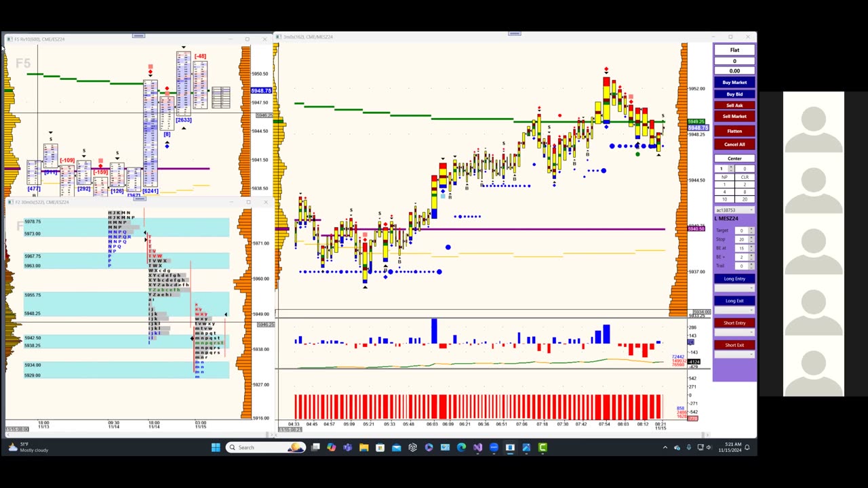Click the 07:54 time label on main chart
Viewport: 868px width, 488px height.
[604, 424]
